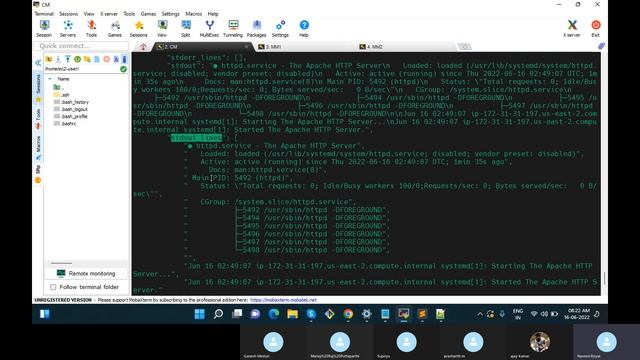The height and width of the screenshot is (360, 640).
Task: Click the paperclip icon at right of tabs
Action: [601, 46]
